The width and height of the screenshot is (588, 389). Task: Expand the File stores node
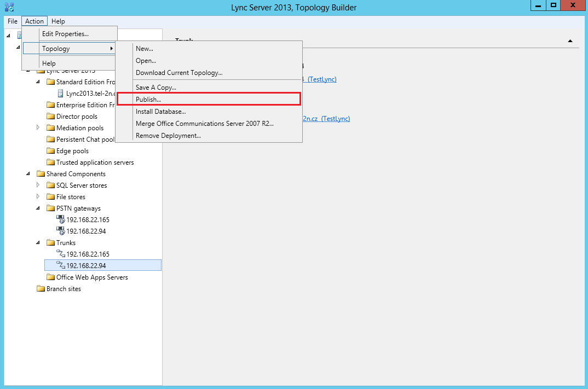[x=38, y=196]
